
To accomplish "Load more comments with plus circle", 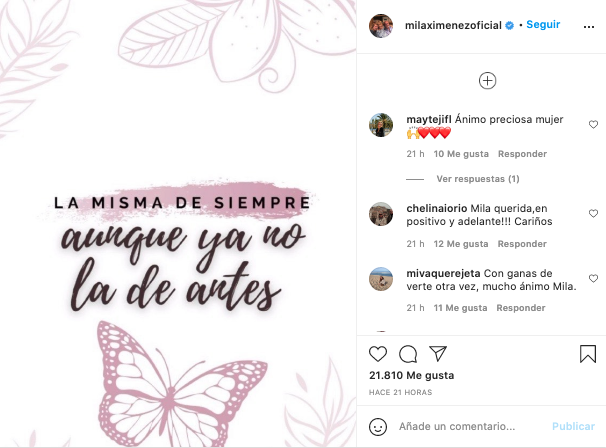I will coord(487,81).
